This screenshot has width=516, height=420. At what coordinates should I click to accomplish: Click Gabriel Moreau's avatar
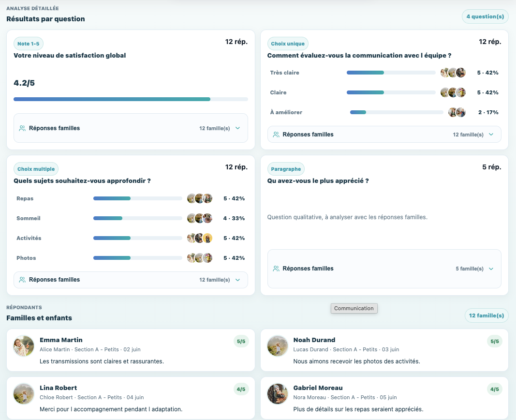[278, 394]
